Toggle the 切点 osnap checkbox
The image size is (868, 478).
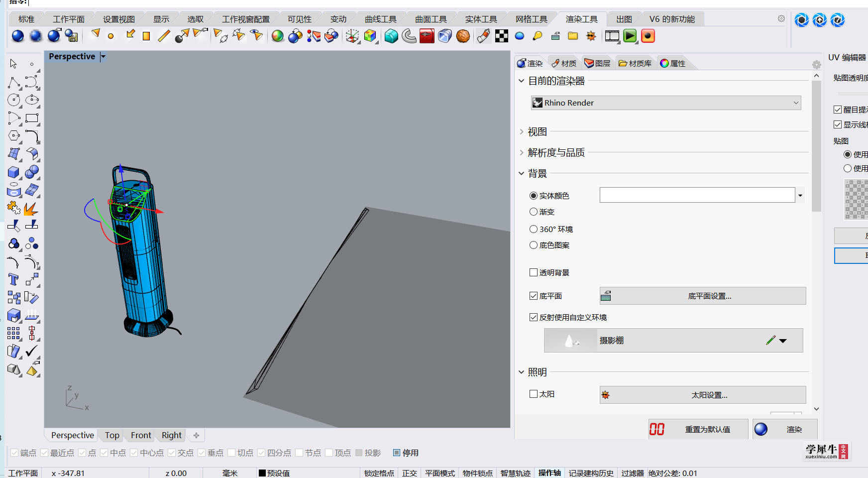coord(231,453)
